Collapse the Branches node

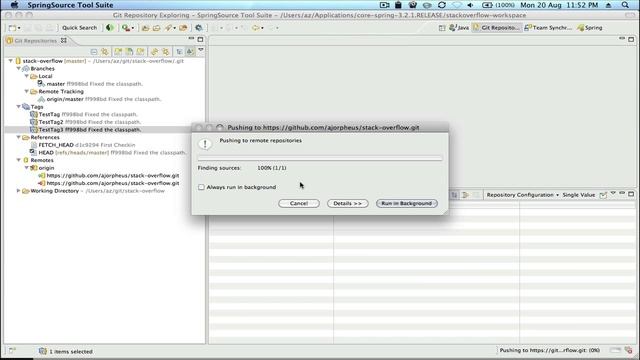[x=18, y=69]
